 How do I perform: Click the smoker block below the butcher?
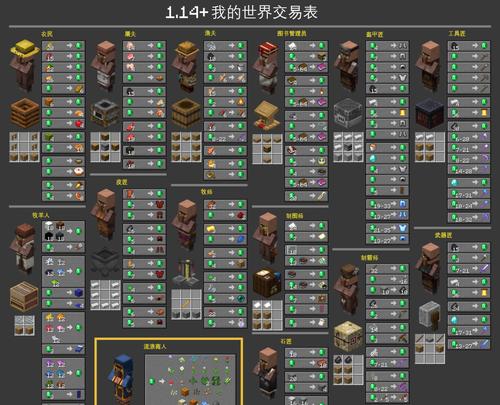105,113
